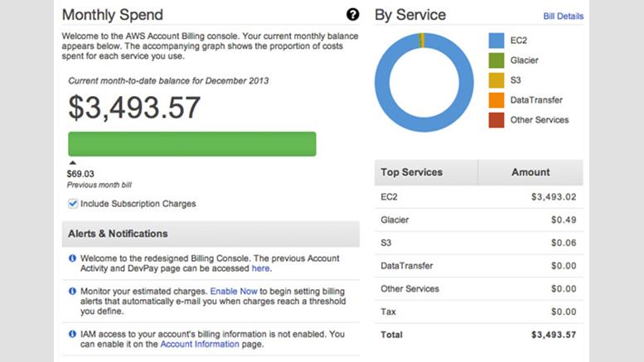This screenshot has height=362, width=644.
Task: Click the Alerts & Notifications section header
Action: pos(211,234)
